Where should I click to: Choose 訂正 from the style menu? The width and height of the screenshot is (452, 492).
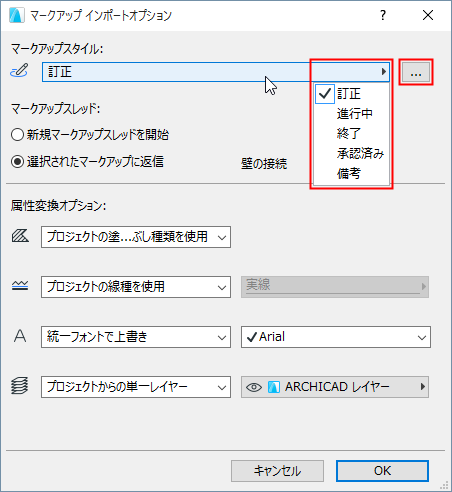pyautogui.click(x=352, y=94)
